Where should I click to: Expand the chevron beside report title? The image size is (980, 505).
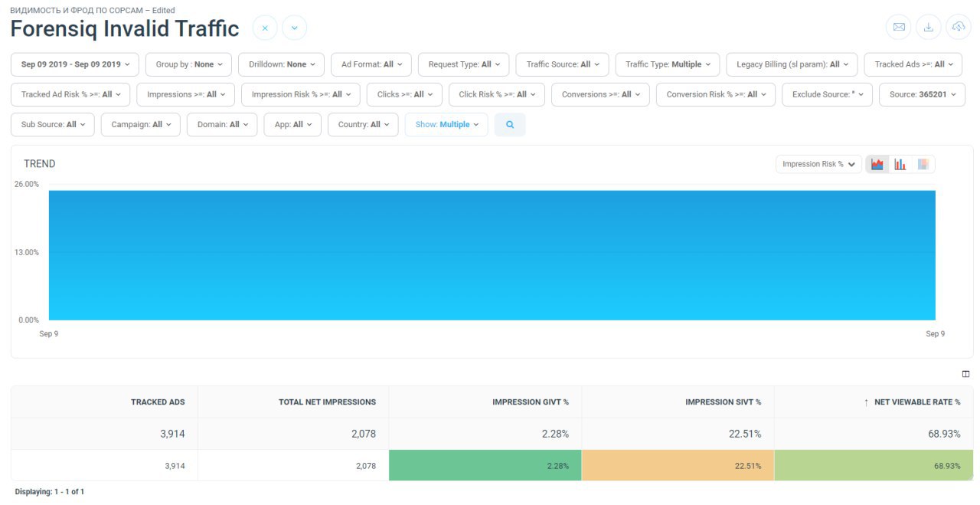pos(294,28)
